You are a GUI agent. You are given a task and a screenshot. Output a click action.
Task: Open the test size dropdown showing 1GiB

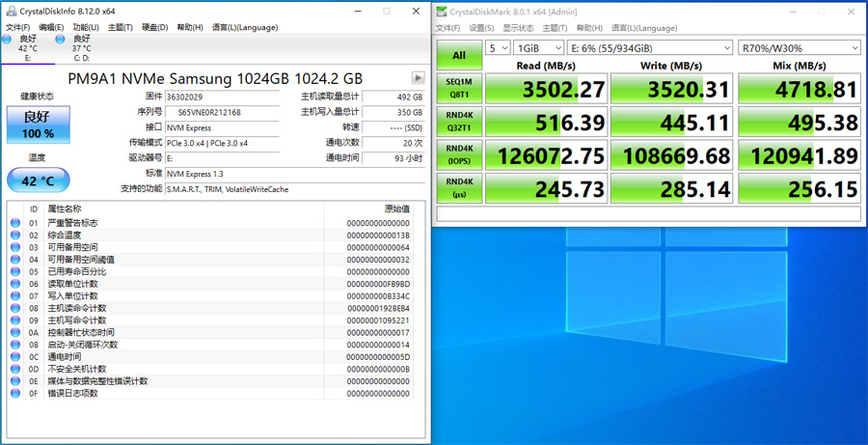[x=538, y=48]
